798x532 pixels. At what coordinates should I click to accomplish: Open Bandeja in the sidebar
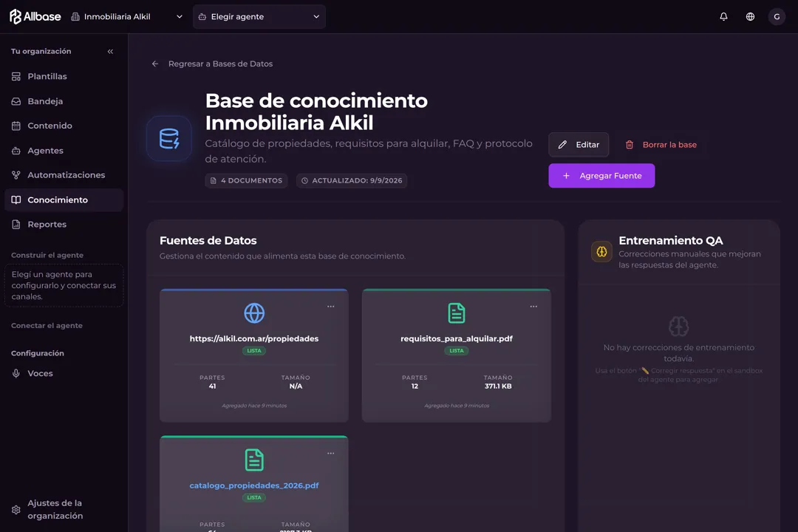point(64,101)
